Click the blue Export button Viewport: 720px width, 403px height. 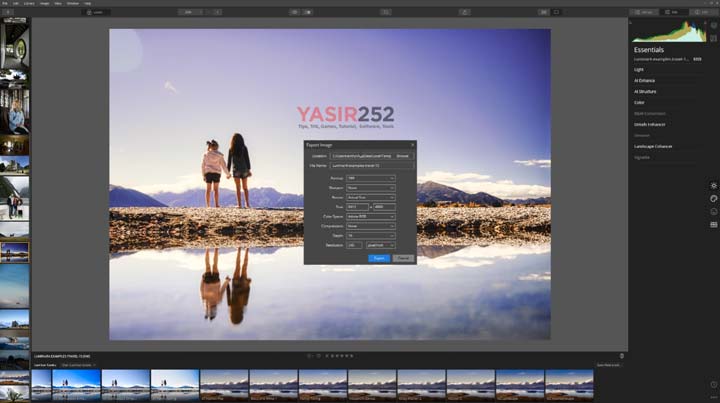379,258
